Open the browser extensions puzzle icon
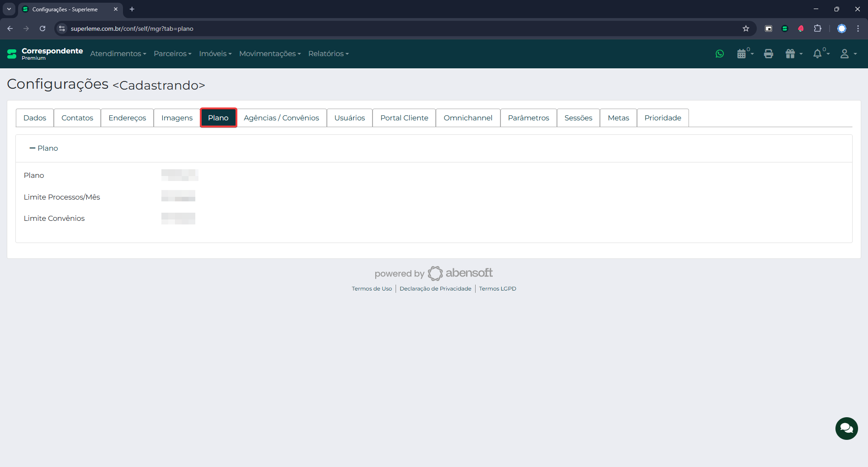The image size is (868, 467). 817,29
